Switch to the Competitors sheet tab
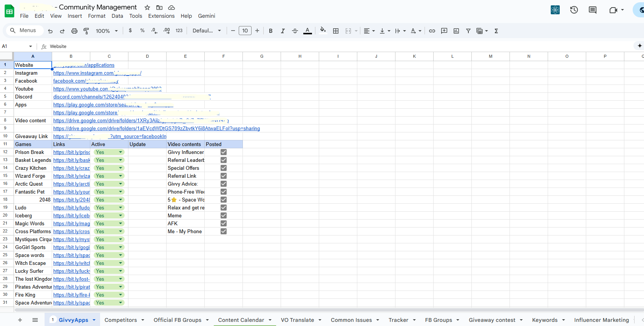This screenshot has width=644, height=326. (x=121, y=320)
